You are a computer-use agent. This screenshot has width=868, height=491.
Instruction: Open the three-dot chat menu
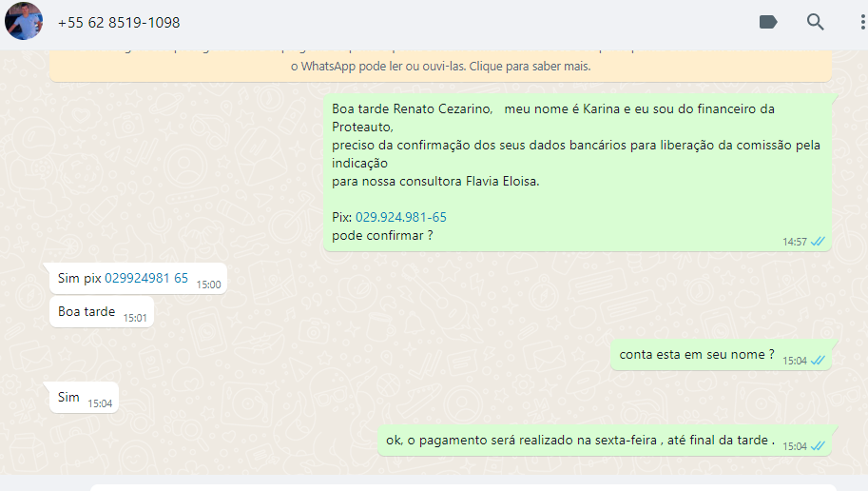click(x=861, y=22)
